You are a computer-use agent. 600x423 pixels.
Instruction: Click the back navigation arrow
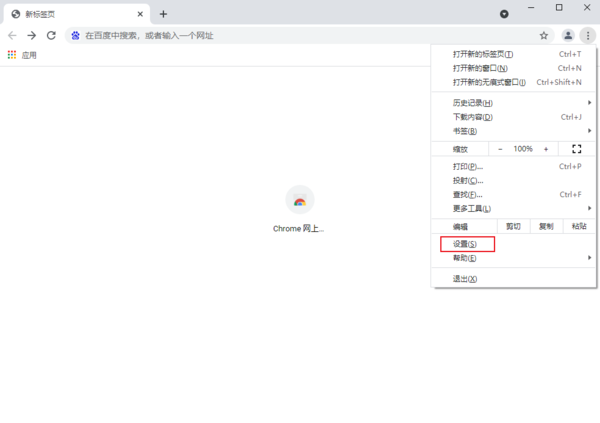click(12, 36)
